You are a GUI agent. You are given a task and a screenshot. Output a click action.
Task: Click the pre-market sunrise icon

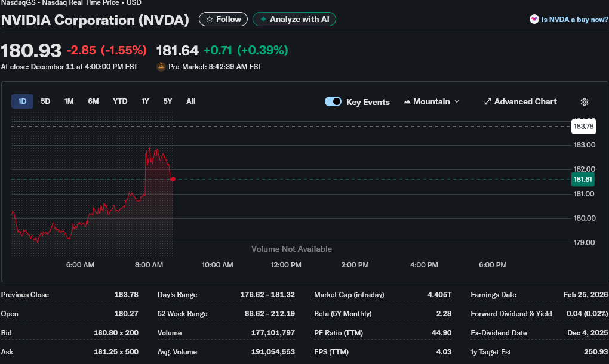pyautogui.click(x=161, y=67)
